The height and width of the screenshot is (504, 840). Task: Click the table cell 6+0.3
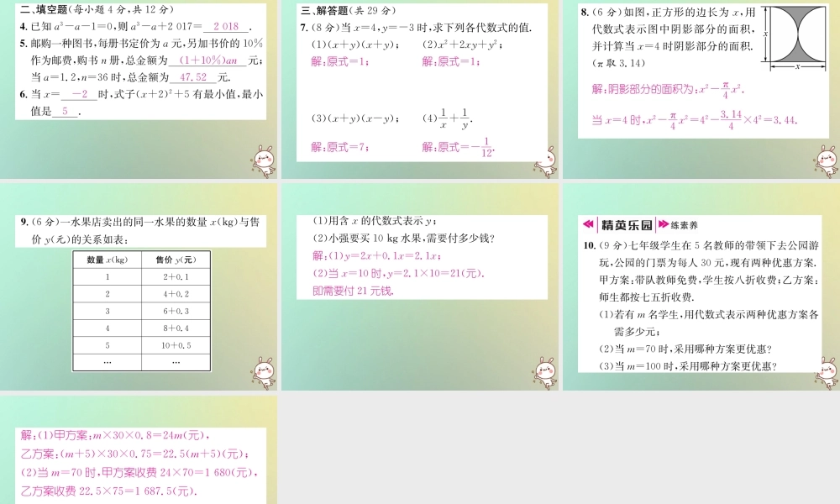[x=176, y=311]
